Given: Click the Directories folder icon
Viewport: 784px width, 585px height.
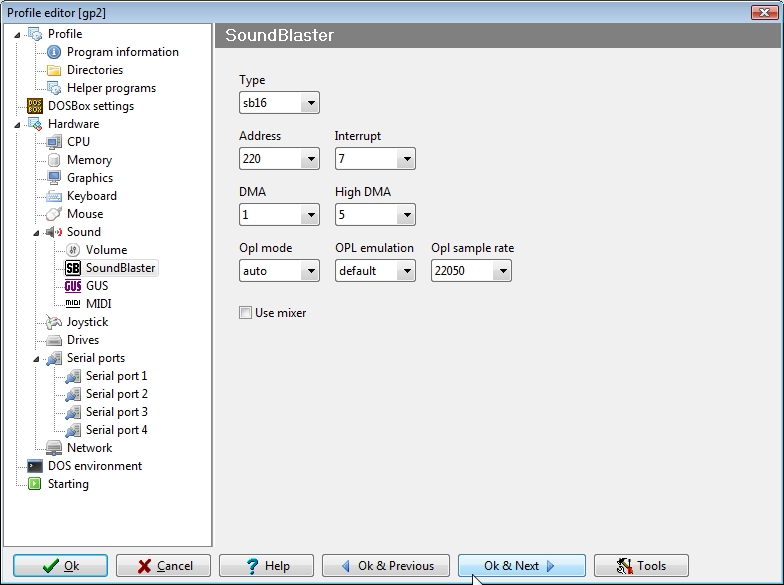Looking at the screenshot, I should [x=54, y=70].
